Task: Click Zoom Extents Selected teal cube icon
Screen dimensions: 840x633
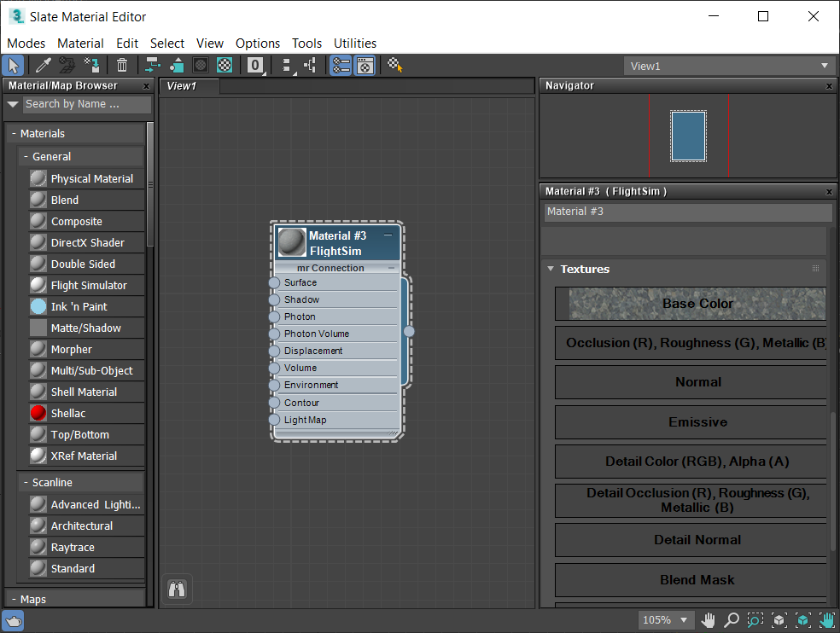Action: point(802,620)
